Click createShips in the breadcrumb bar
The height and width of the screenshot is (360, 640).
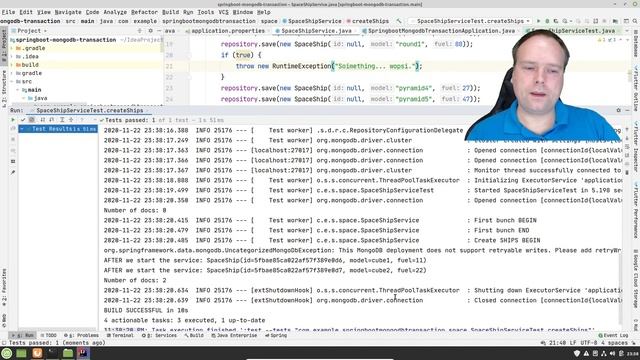click(367, 21)
